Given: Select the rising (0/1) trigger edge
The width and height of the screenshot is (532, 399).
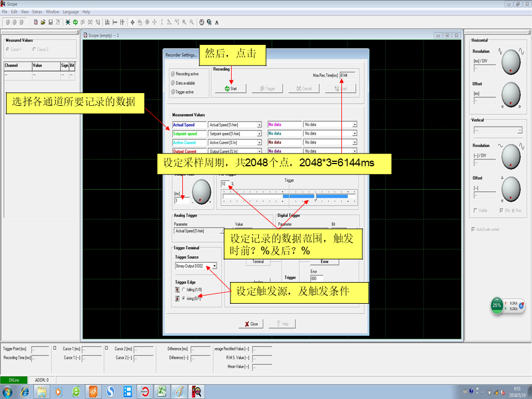Looking at the screenshot, I should tap(183, 298).
